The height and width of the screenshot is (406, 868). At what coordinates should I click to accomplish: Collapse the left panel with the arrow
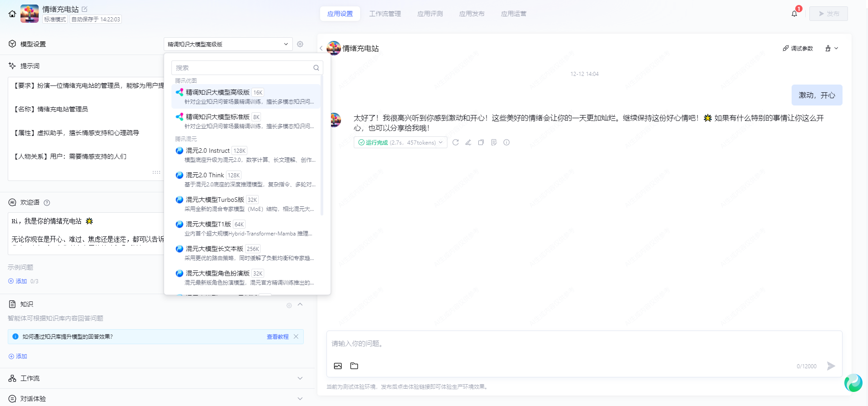(x=321, y=48)
